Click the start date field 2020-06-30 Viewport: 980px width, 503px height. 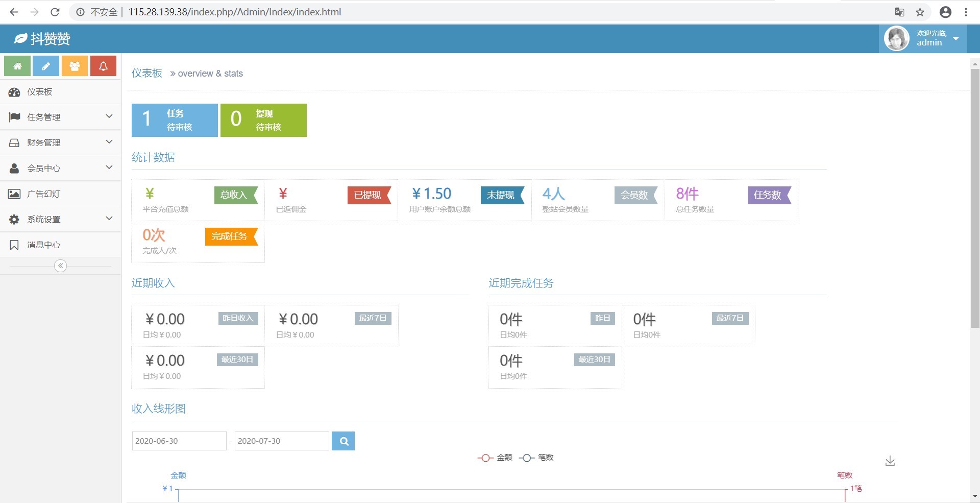click(x=179, y=441)
